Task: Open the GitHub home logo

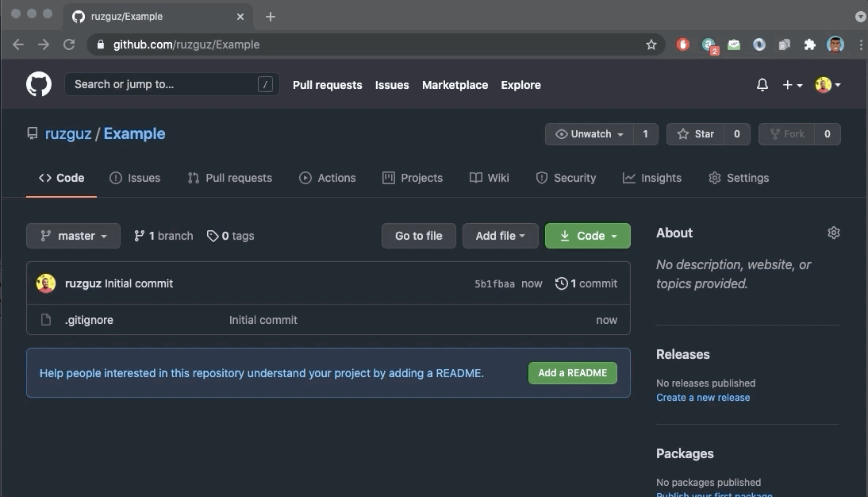Action: tap(39, 85)
